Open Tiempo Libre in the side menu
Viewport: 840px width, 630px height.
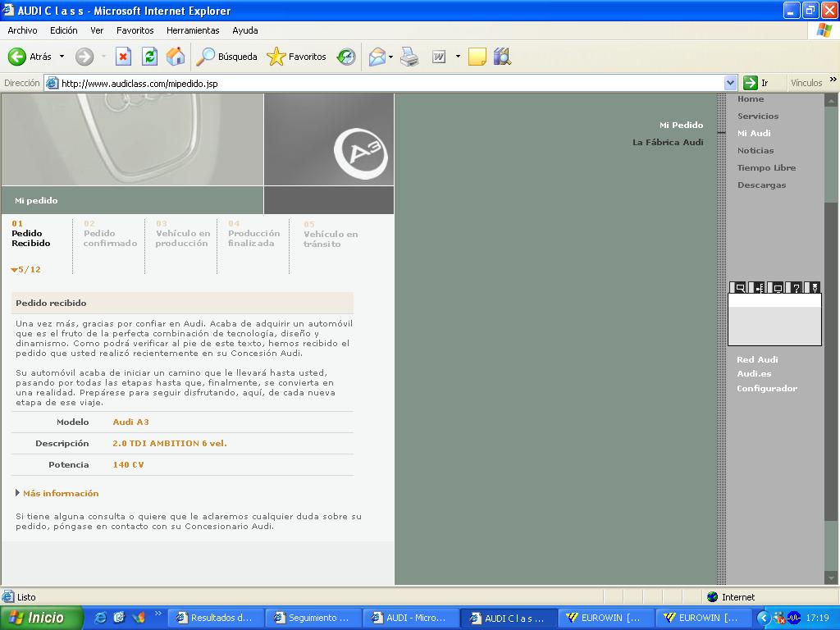point(766,167)
